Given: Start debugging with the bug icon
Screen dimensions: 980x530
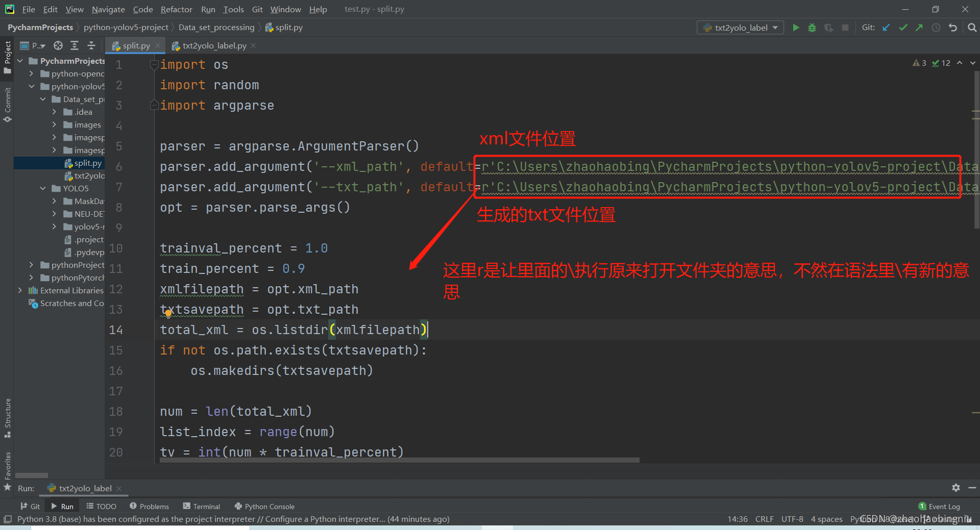Looking at the screenshot, I should (812, 28).
